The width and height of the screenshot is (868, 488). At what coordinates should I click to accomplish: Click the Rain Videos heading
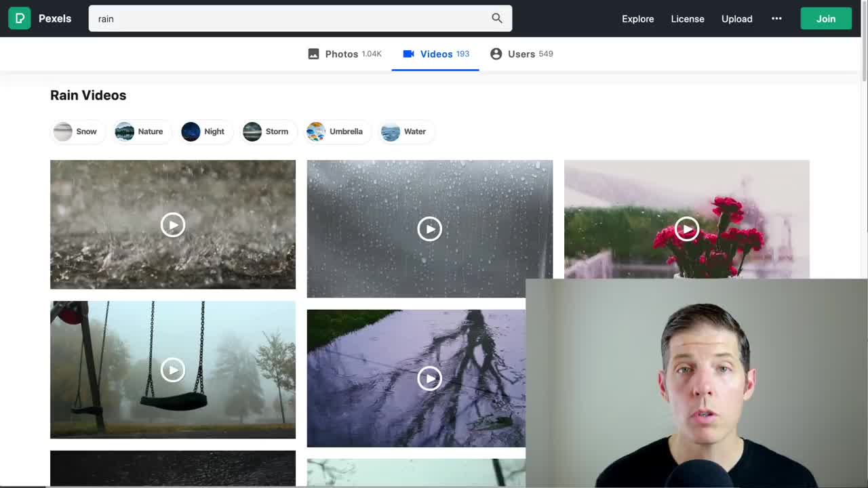click(x=88, y=95)
